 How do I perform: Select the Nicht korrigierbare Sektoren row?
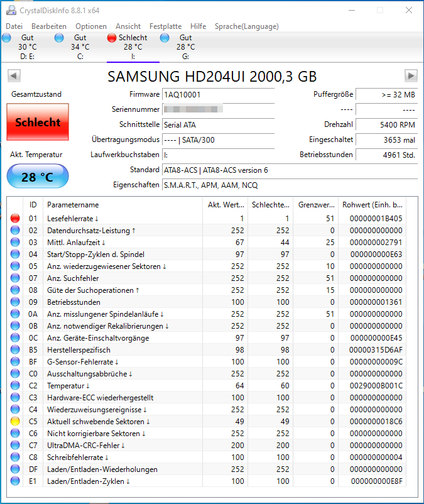pos(207,434)
